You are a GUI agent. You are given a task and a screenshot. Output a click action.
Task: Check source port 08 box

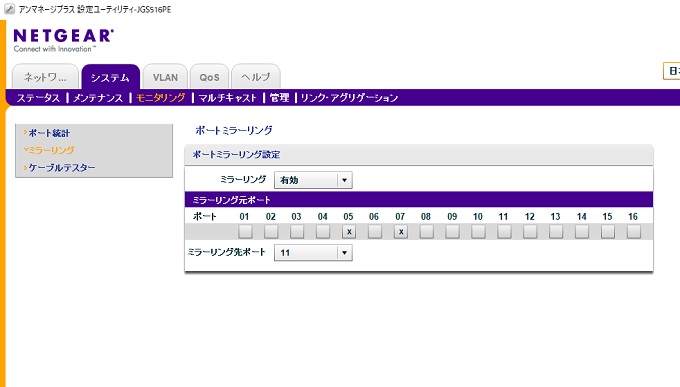pos(426,232)
